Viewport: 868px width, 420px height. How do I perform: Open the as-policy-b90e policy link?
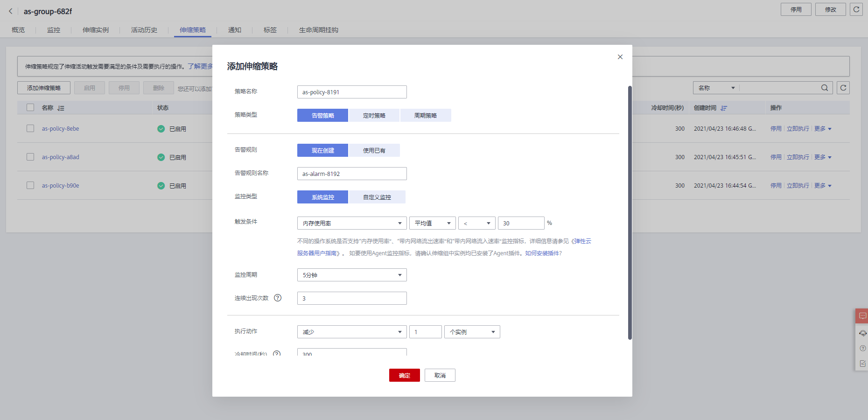(61, 186)
